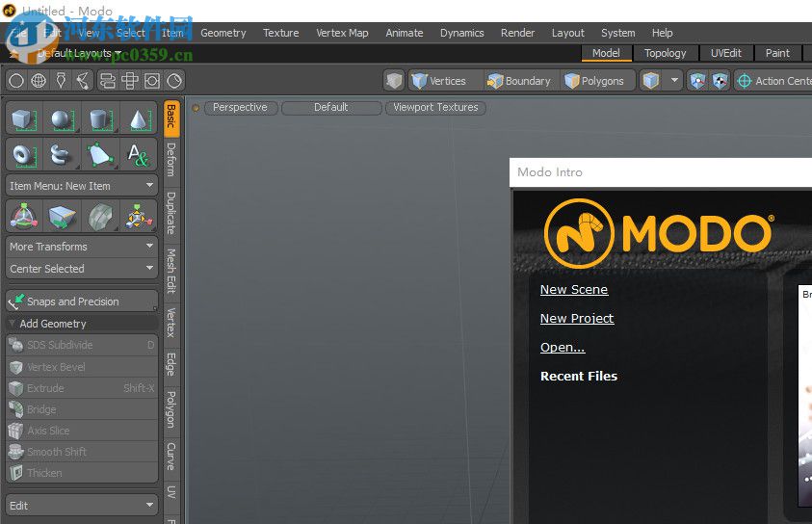Select the Cylinder primitive tool

(x=100, y=119)
